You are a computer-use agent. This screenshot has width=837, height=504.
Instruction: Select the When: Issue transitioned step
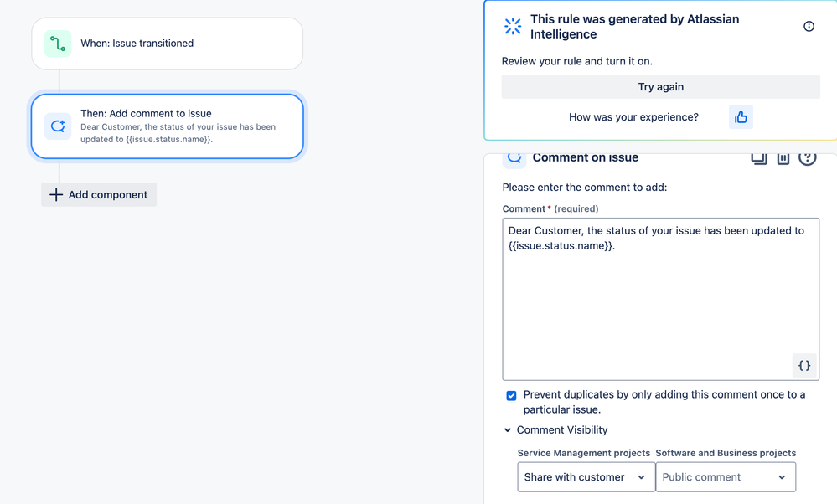click(x=168, y=44)
